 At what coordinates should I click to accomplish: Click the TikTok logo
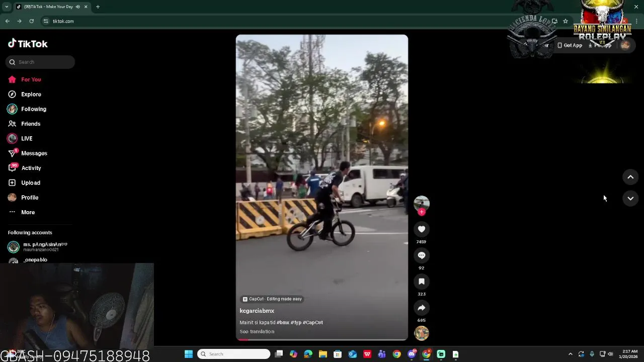pos(28,44)
